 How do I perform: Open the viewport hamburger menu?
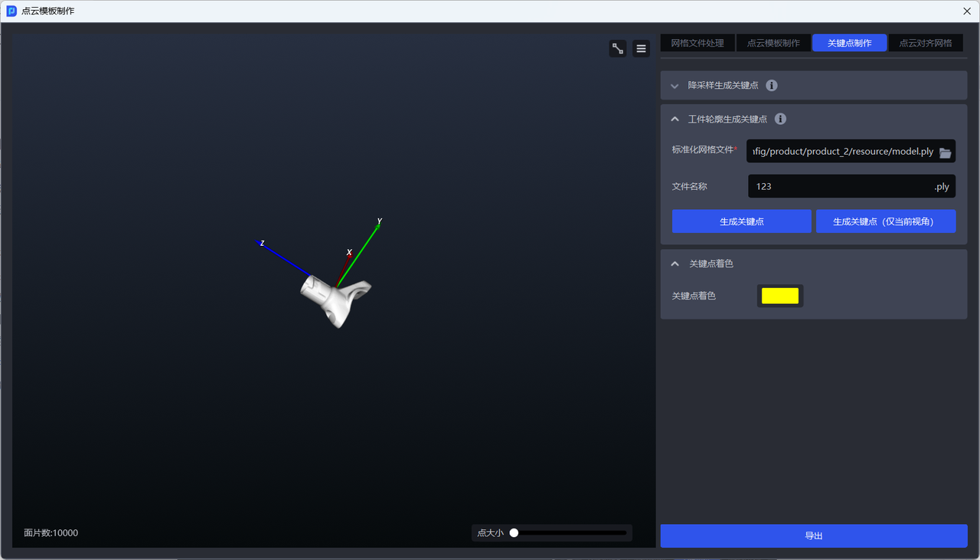(x=642, y=48)
